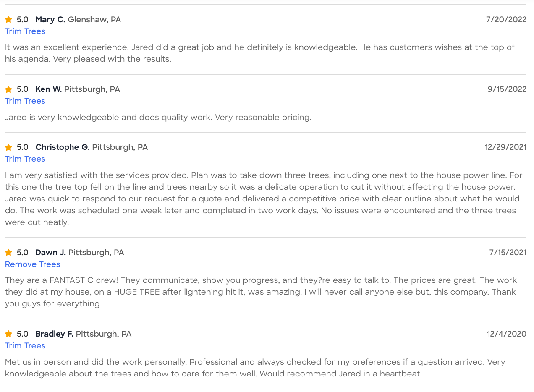Screen dimensions: 534x392
Task: Select reviewer name Mary C.
Action: tap(50, 20)
